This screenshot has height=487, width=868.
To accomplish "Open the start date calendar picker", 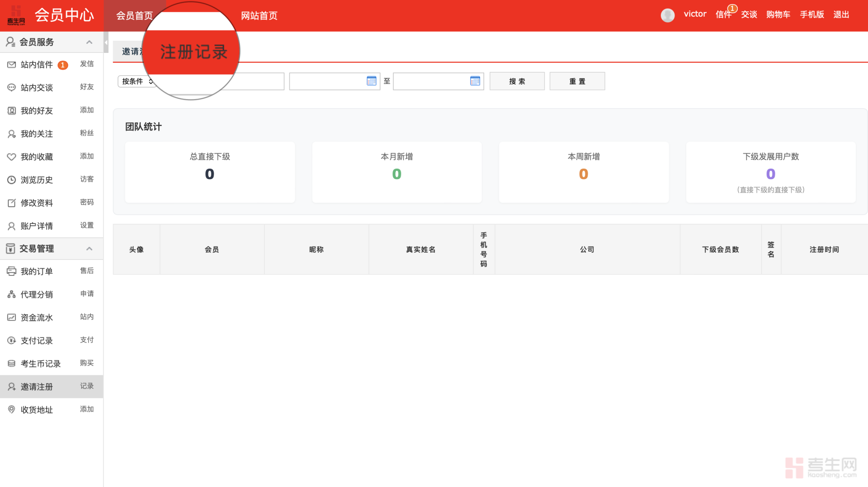I will (x=371, y=81).
